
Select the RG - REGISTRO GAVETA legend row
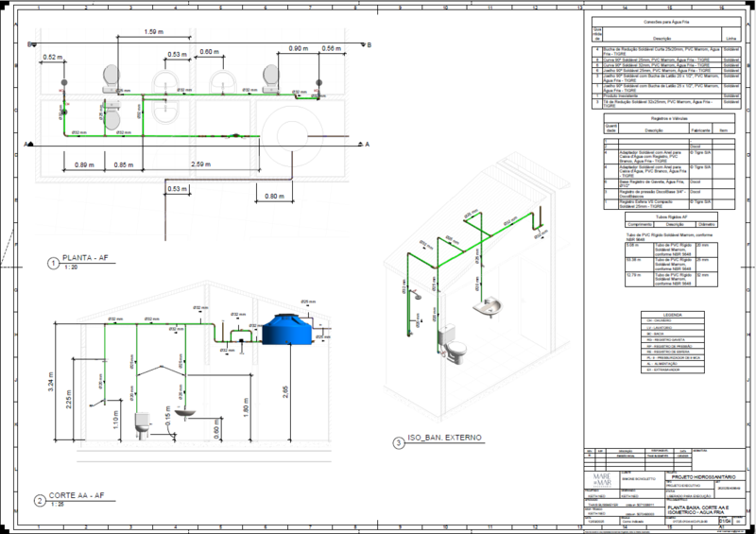673,339
